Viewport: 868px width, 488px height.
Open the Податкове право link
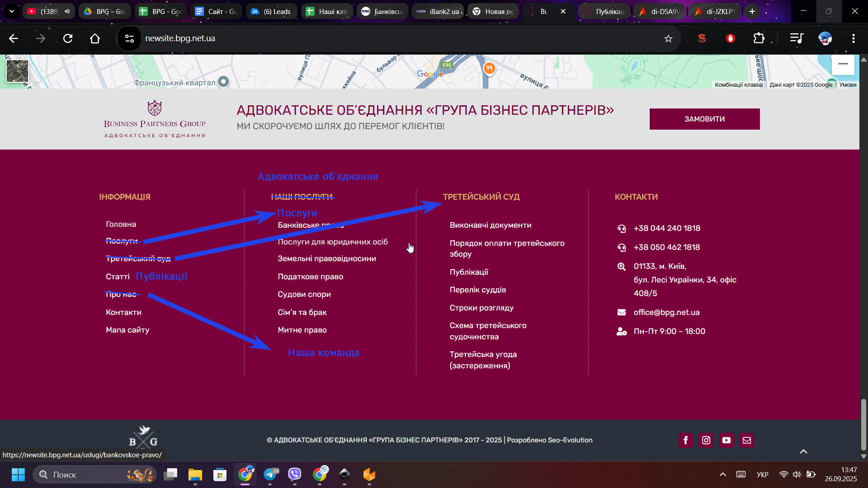click(x=311, y=277)
